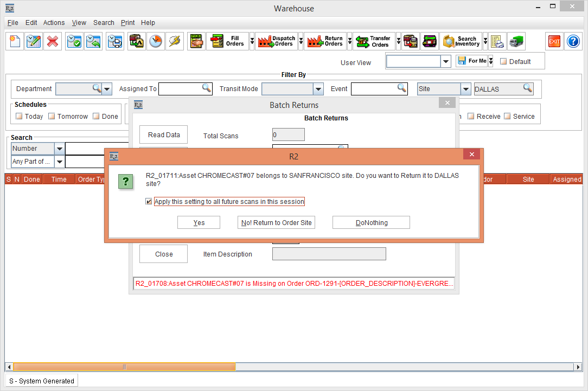Click the new document toolbar icon
The width and height of the screenshot is (588, 391).
click(x=15, y=41)
